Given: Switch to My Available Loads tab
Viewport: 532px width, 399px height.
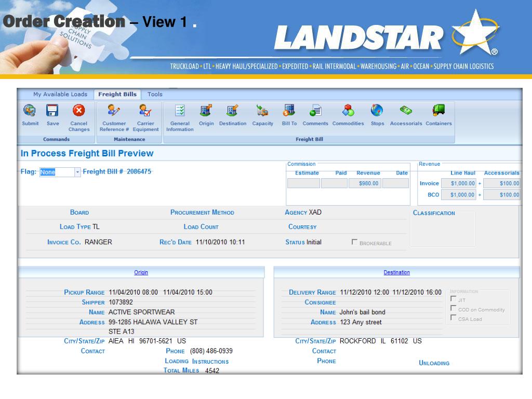Looking at the screenshot, I should tap(60, 95).
